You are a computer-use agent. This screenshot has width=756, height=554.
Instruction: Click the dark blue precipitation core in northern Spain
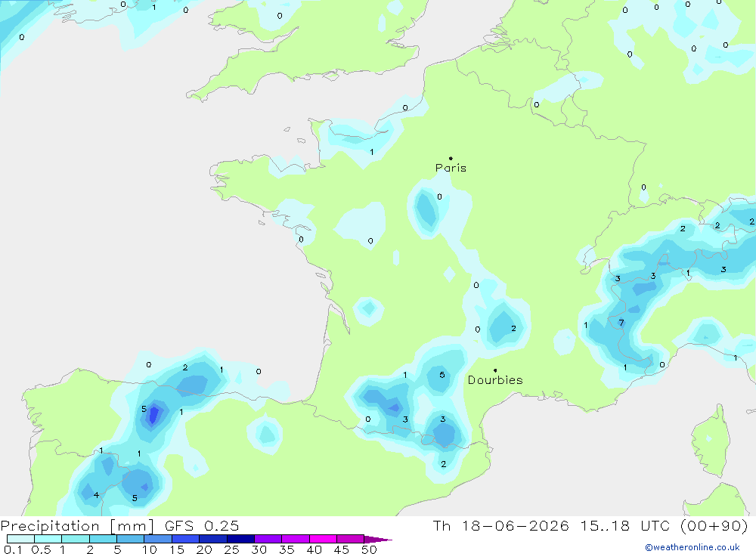point(153,415)
